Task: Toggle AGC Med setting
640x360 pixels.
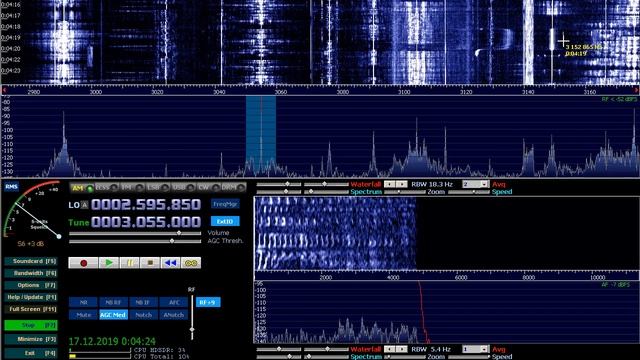Action: tap(113, 315)
